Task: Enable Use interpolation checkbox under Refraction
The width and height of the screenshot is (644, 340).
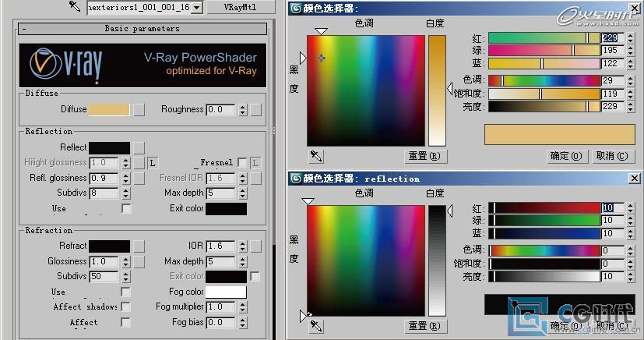Action: pyautogui.click(x=125, y=292)
